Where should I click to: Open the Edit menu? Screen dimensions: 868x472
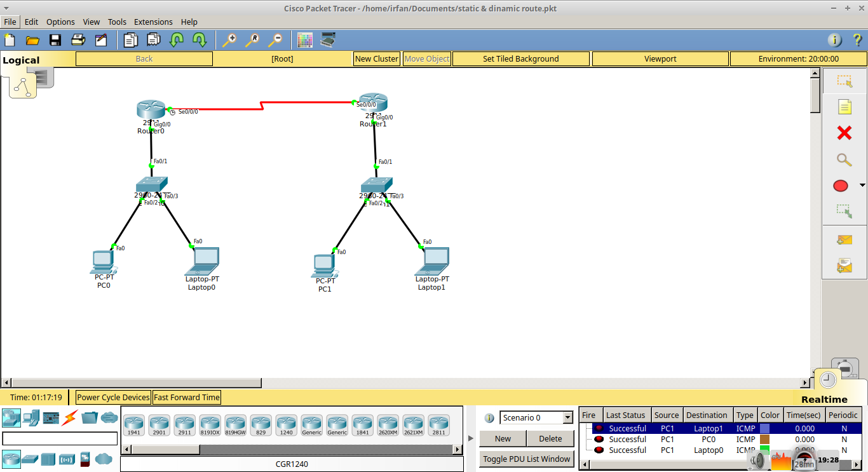tap(31, 22)
